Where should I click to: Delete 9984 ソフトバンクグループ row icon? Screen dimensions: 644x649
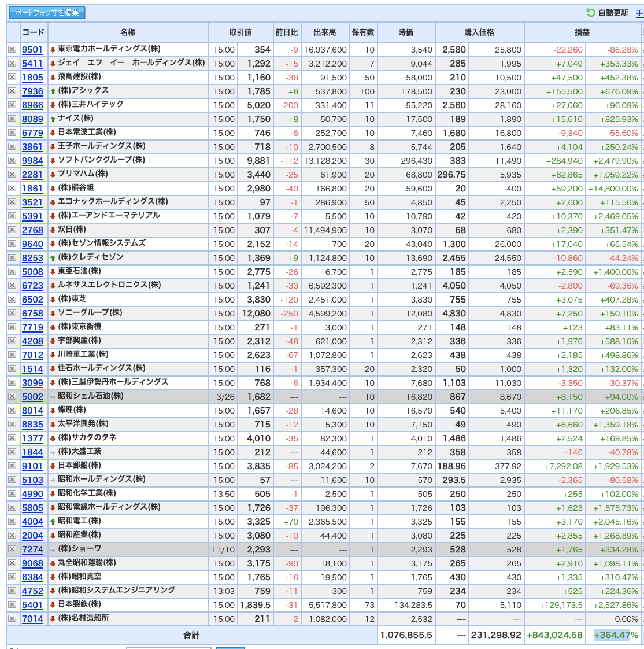coord(12,160)
